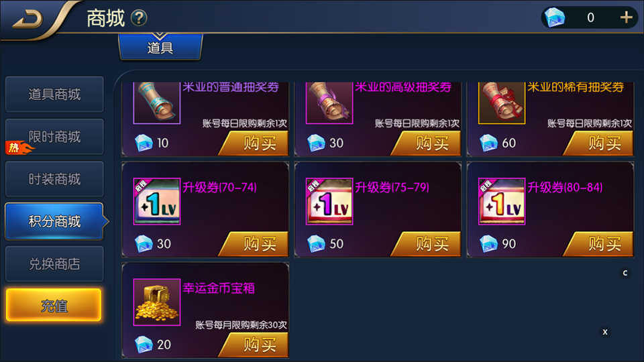Switch to 道具商城 in the sidebar

[54, 95]
